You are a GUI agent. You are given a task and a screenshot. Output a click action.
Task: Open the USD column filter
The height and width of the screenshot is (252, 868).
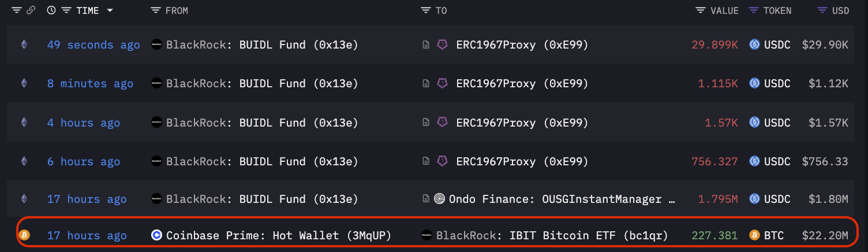pyautogui.click(x=822, y=10)
